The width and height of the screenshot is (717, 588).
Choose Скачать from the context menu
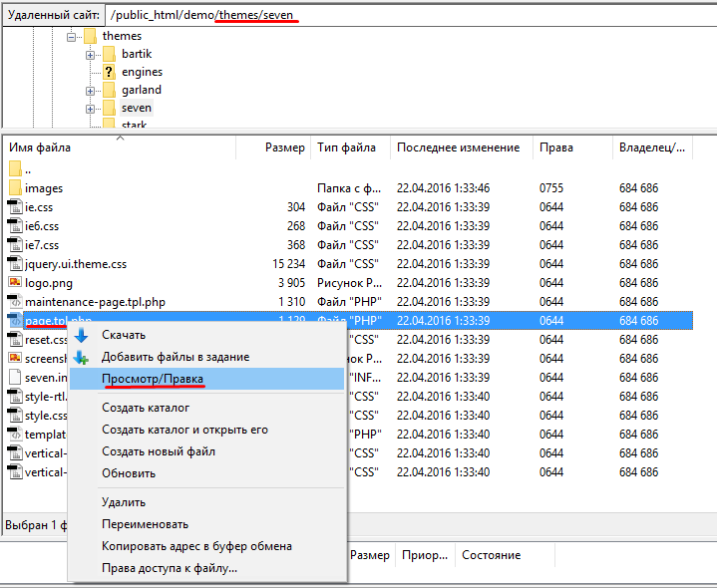point(206,335)
